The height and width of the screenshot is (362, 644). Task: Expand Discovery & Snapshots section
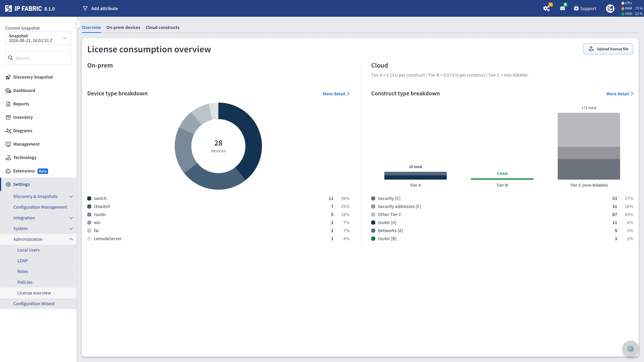(x=38, y=196)
